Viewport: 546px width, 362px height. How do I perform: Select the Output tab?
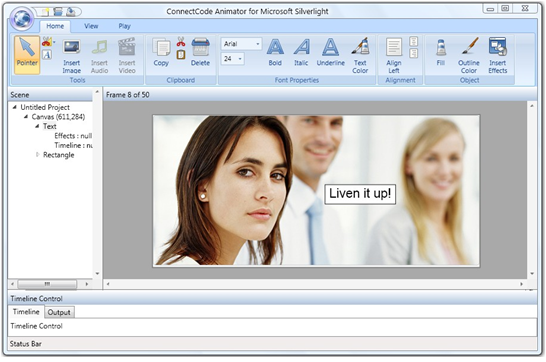click(59, 312)
